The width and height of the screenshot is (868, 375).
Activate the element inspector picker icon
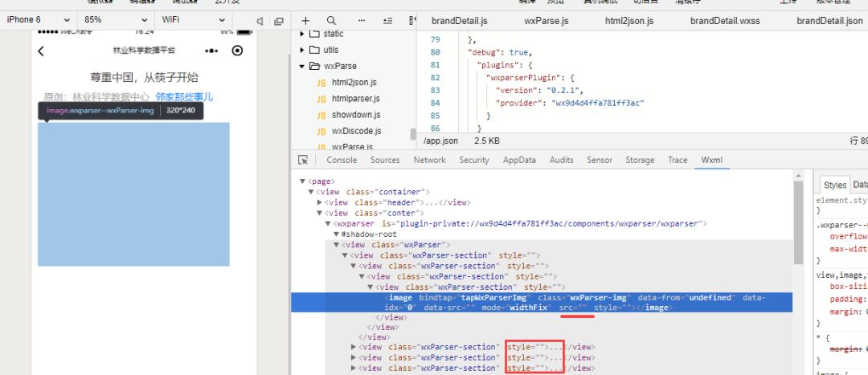(303, 160)
